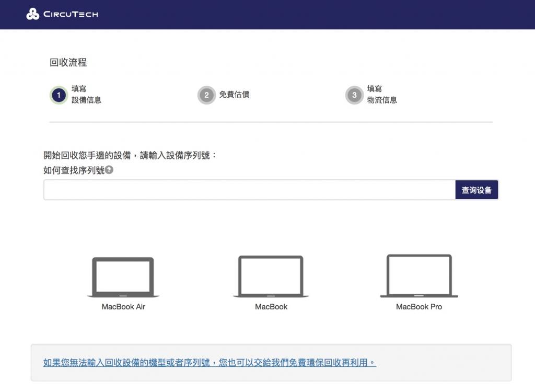This screenshot has width=535, height=392.
Task: Select the MacBook label under middle laptop
Action: (x=271, y=307)
